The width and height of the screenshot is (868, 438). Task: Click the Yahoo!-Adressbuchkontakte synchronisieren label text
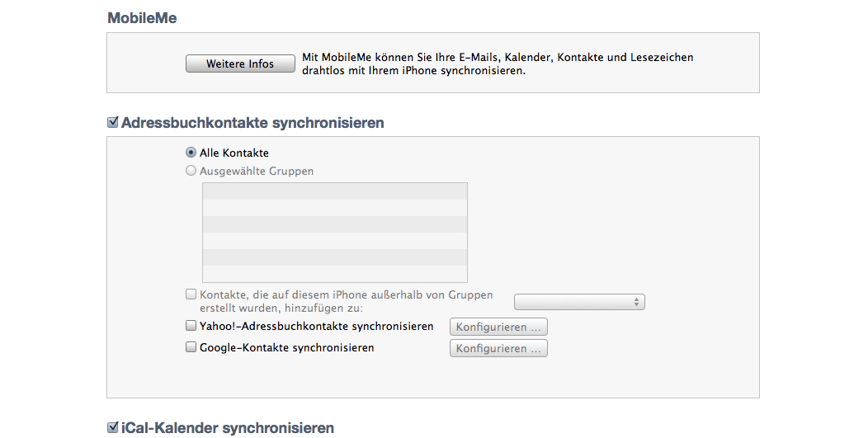click(x=317, y=326)
